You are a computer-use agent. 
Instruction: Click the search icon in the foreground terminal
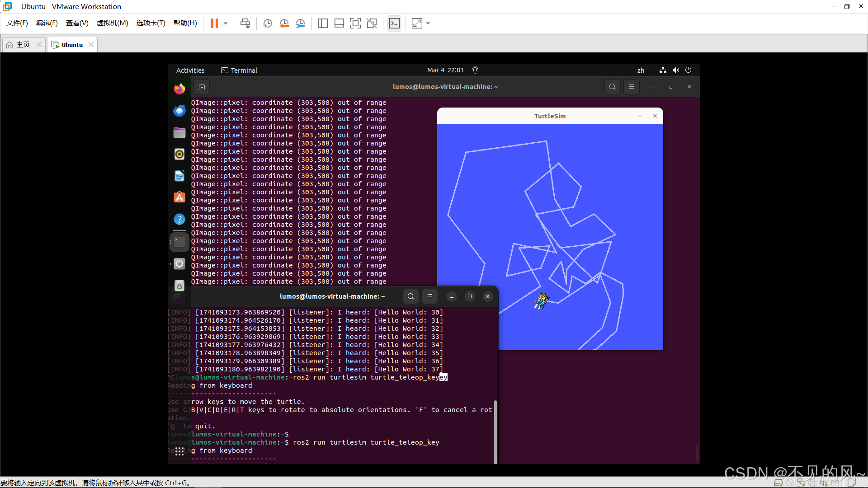coord(410,296)
